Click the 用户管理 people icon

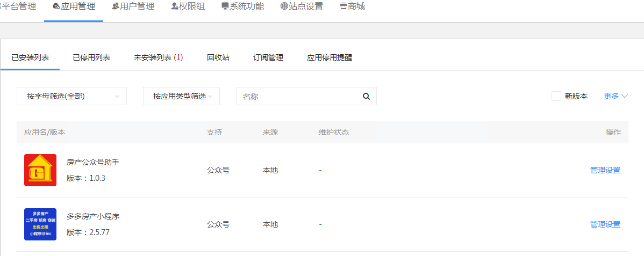point(116,6)
